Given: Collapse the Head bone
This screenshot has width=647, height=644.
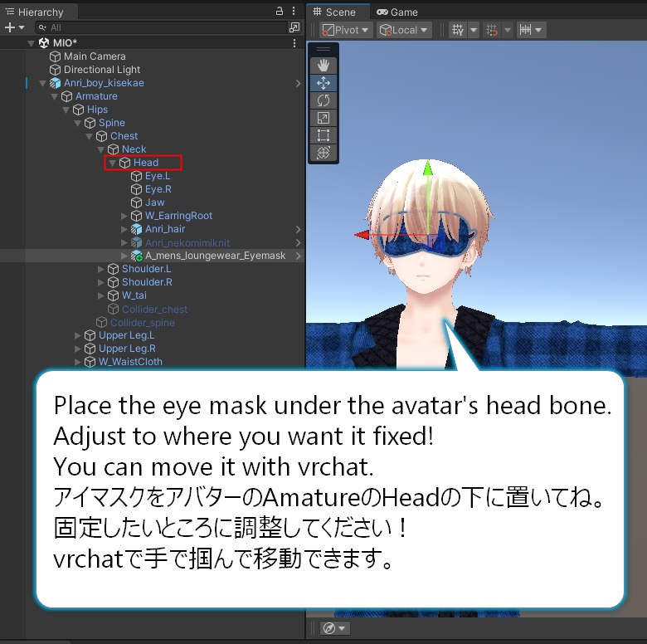Looking at the screenshot, I should 112,163.
